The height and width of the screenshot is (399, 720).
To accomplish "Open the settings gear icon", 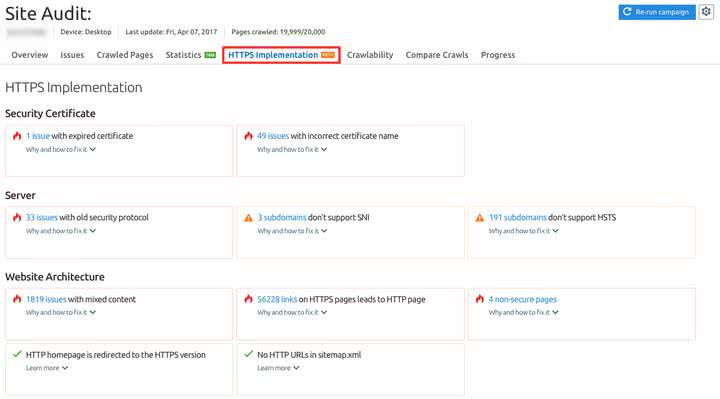I will pyautogui.click(x=706, y=12).
